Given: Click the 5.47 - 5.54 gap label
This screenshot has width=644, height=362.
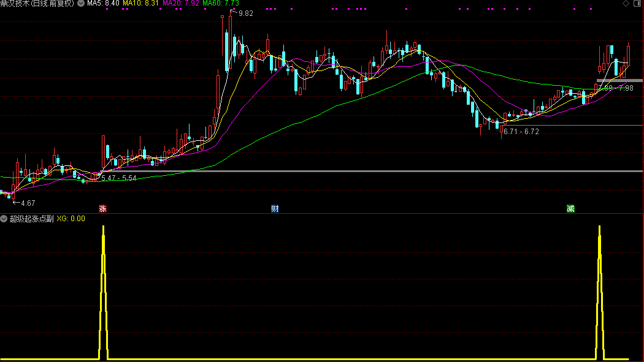Looking at the screenshot, I should [118, 178].
